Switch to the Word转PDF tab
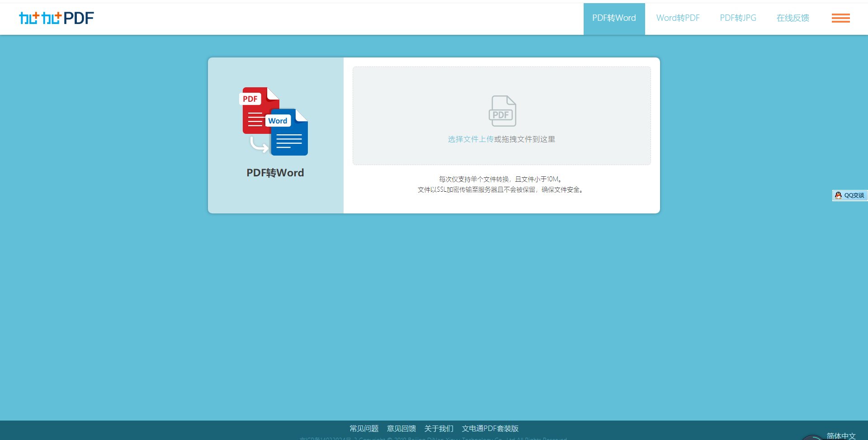The image size is (868, 440). pos(678,18)
